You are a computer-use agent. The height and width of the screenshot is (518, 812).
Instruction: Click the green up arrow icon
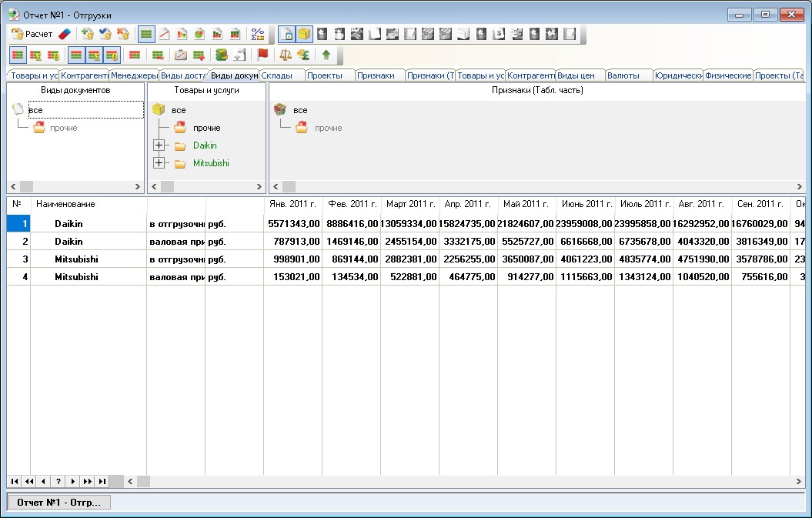[x=326, y=55]
